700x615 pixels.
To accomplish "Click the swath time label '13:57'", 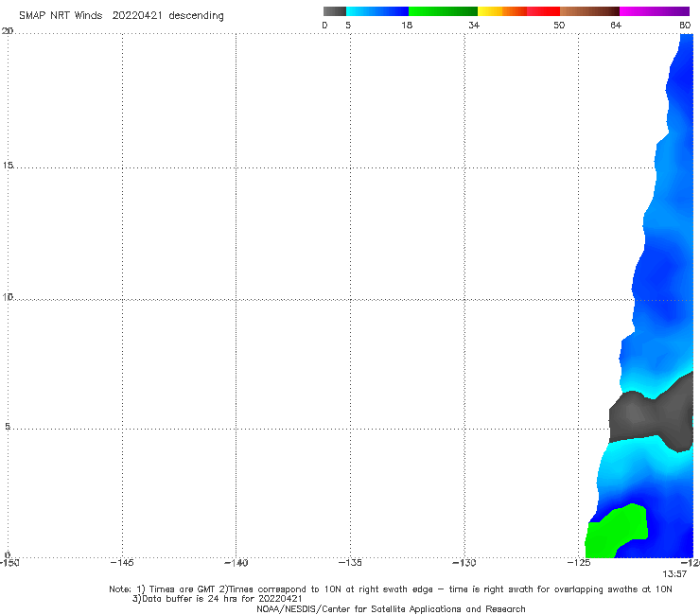I will [x=674, y=574].
